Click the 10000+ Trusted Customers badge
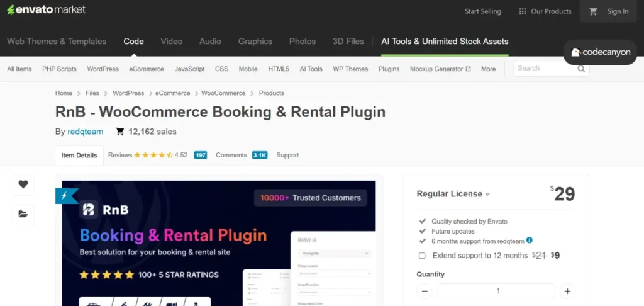The width and height of the screenshot is (644, 306). click(311, 198)
